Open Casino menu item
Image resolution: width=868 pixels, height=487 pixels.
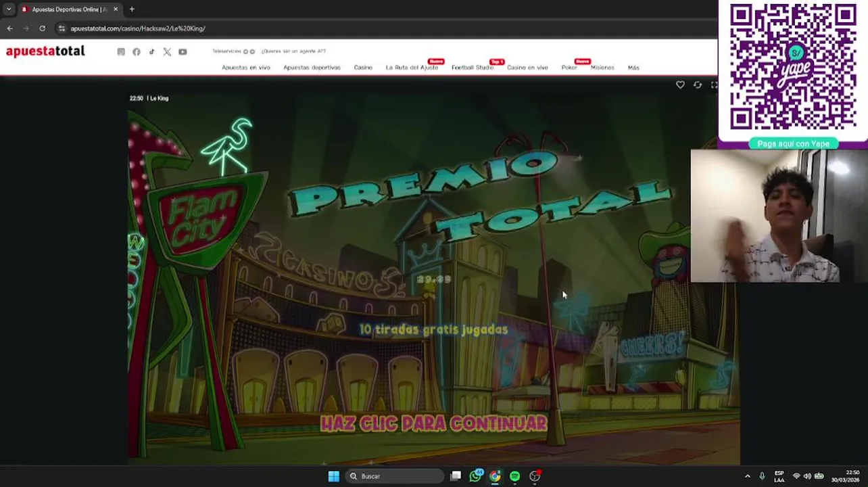(363, 68)
